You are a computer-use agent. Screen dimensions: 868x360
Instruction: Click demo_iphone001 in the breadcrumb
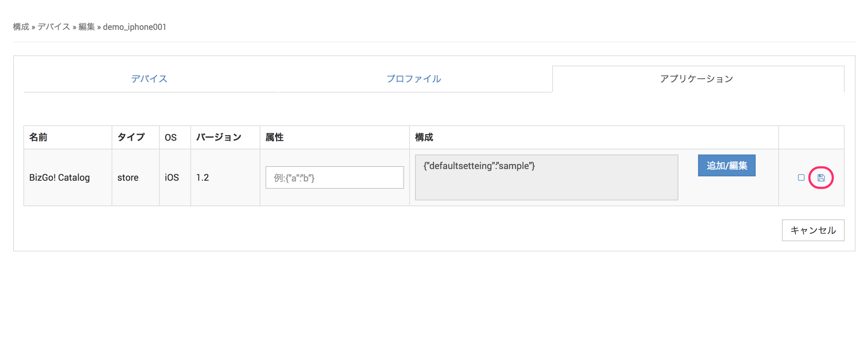[135, 27]
